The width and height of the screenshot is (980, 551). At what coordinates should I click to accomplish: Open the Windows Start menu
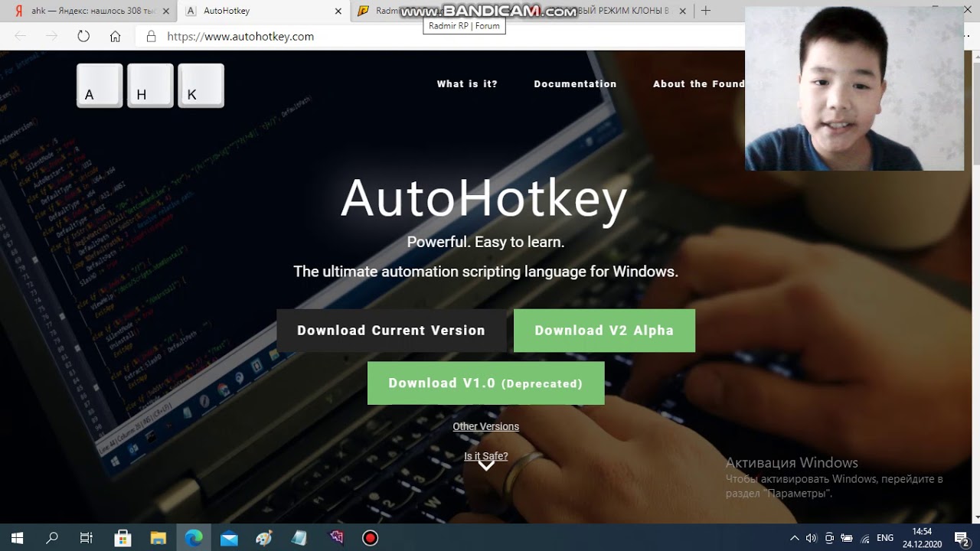coord(17,538)
